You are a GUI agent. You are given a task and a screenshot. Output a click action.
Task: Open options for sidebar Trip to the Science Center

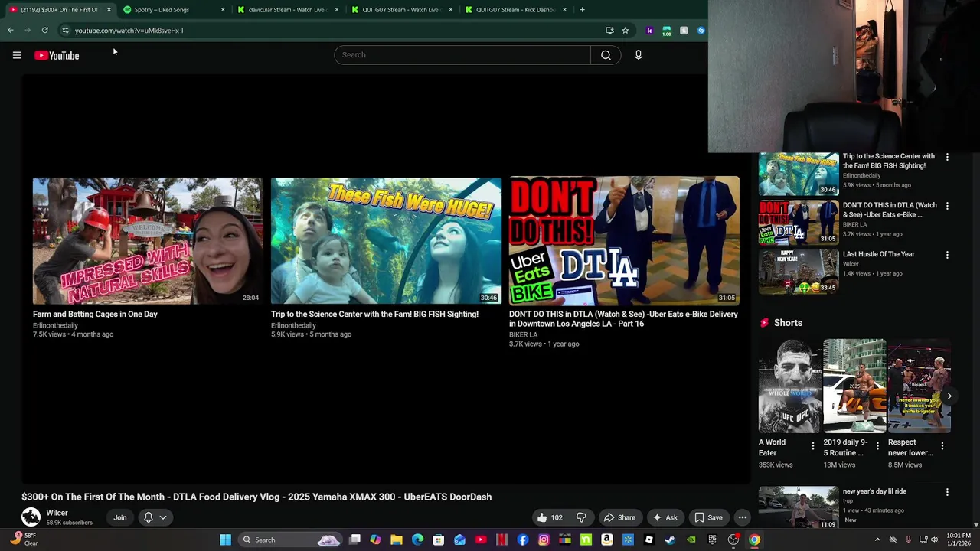pyautogui.click(x=947, y=157)
